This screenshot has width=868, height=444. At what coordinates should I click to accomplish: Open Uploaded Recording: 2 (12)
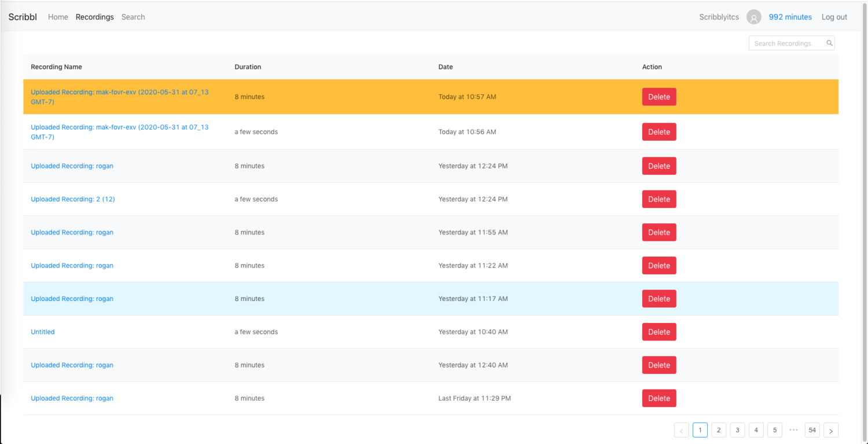[x=73, y=199]
